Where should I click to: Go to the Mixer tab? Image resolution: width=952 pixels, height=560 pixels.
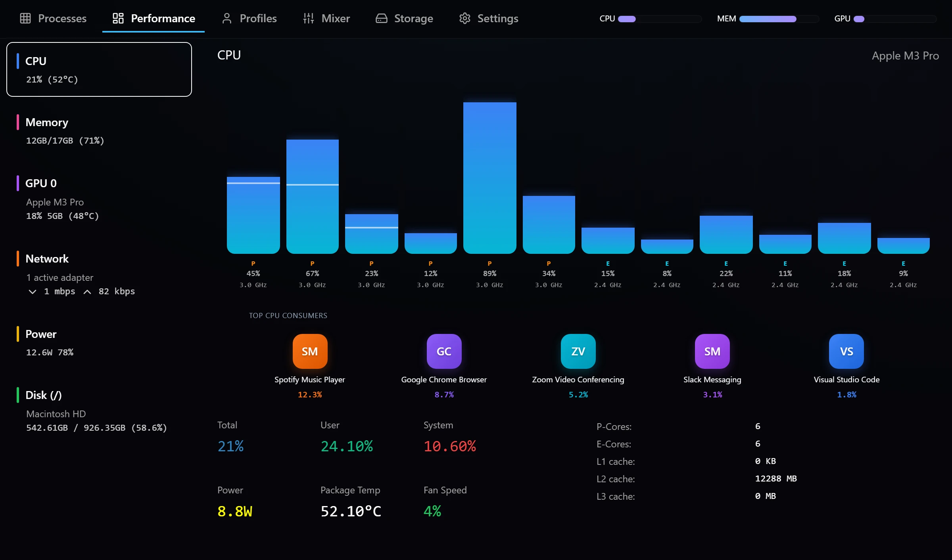[326, 18]
